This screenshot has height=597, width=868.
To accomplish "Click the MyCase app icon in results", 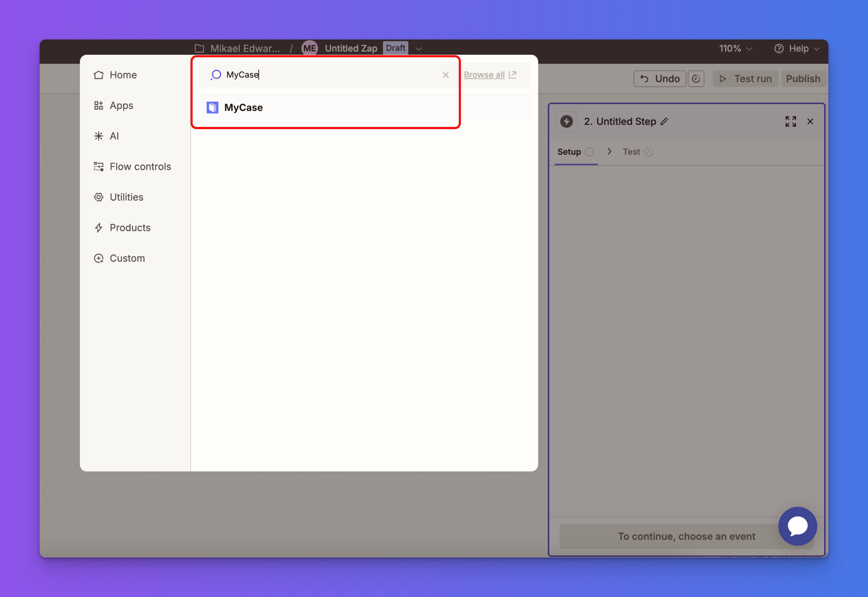I will 212,108.
